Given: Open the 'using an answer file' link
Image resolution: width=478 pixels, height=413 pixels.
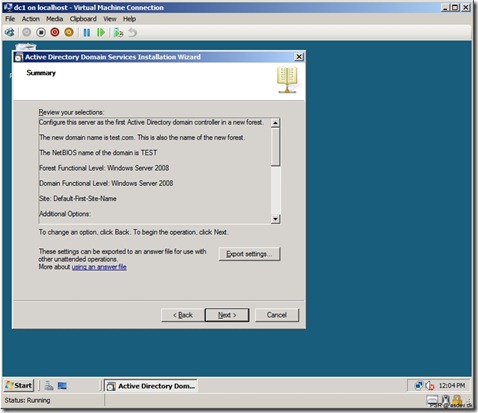Looking at the screenshot, I should (x=99, y=267).
